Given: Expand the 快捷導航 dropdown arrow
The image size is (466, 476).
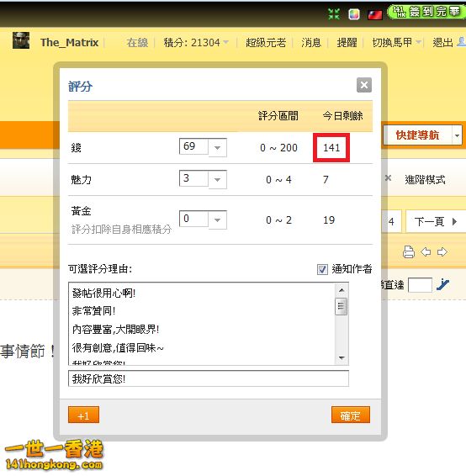Looking at the screenshot, I should tap(457, 135).
